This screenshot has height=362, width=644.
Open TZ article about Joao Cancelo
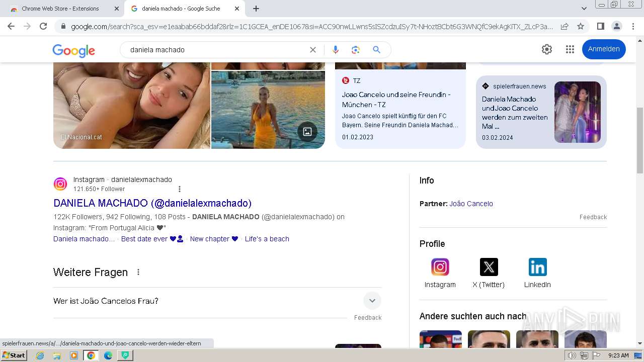tap(400, 106)
